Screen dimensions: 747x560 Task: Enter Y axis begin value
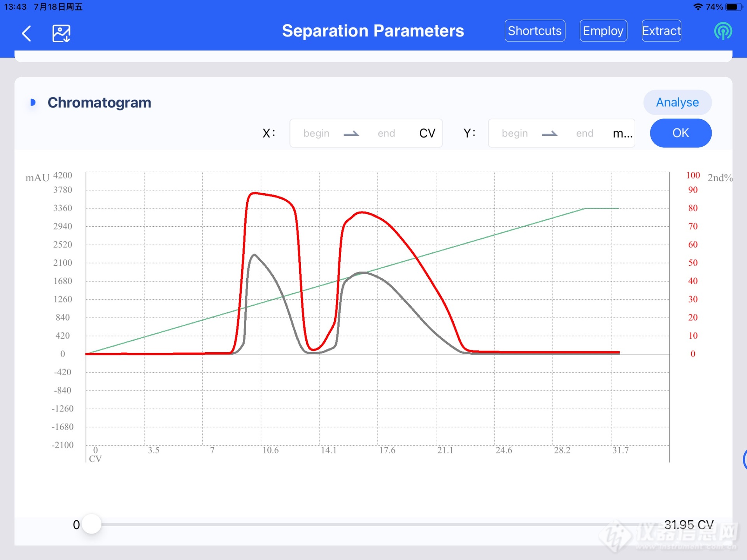coord(514,133)
